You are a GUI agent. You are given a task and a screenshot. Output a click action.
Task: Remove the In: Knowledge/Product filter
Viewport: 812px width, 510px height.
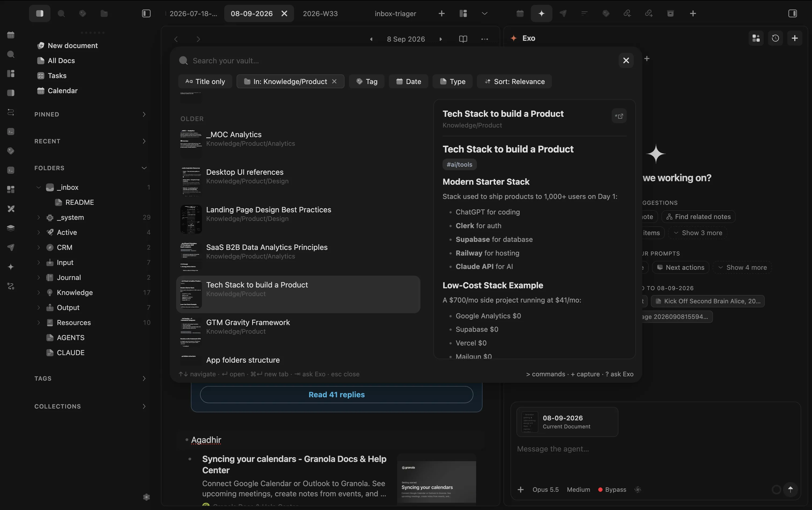[334, 82]
